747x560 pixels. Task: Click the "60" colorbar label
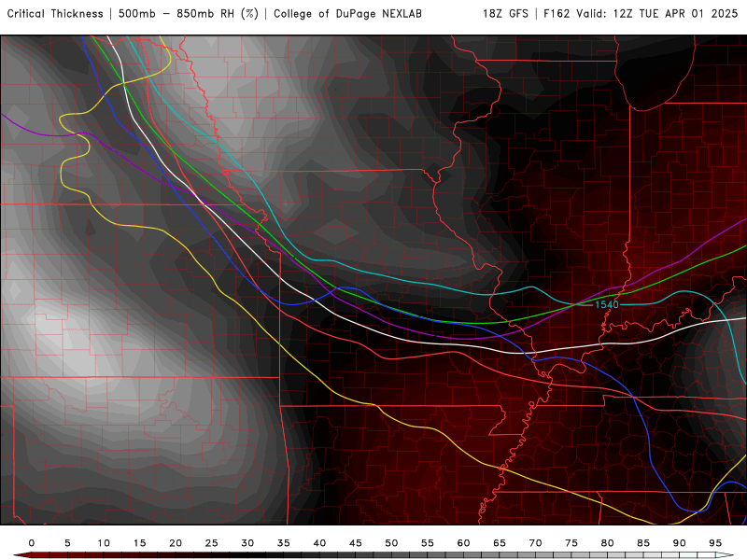[463, 543]
